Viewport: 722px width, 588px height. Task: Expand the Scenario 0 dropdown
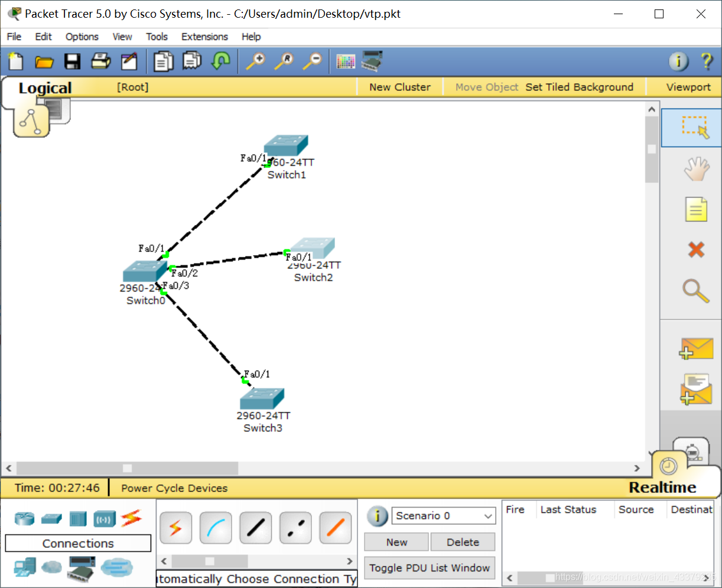pos(488,516)
